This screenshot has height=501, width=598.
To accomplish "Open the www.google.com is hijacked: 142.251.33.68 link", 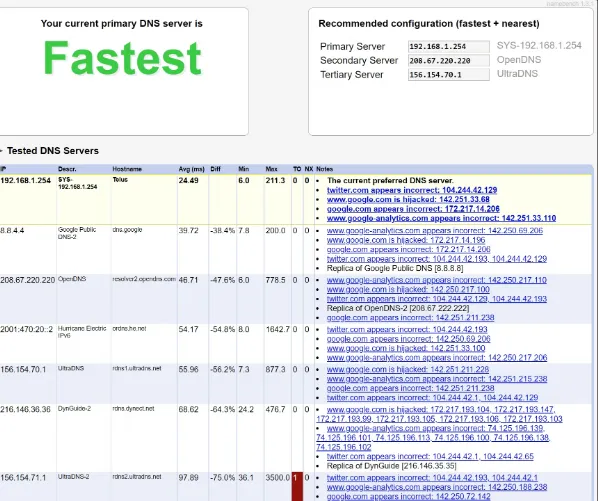I will (x=408, y=199).
